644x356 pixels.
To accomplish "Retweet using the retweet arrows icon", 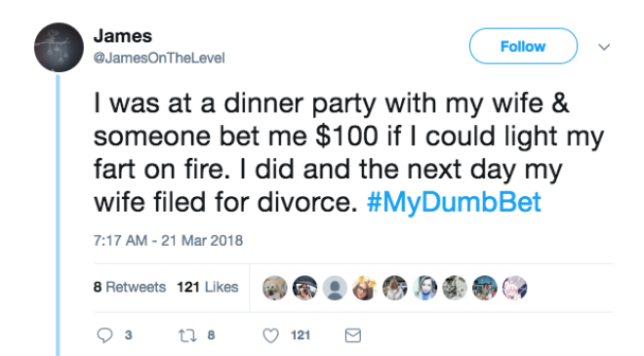I will 187,336.
